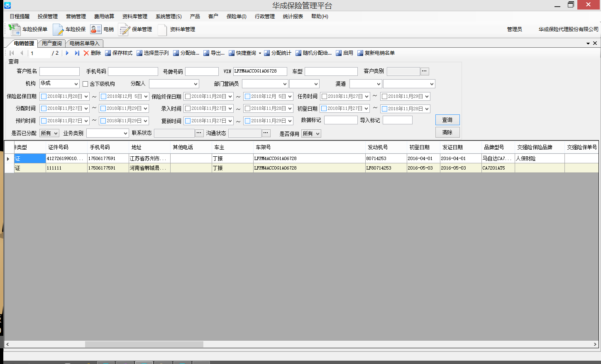Open the 营销管理 menu
The height and width of the screenshot is (364, 601).
(x=76, y=17)
